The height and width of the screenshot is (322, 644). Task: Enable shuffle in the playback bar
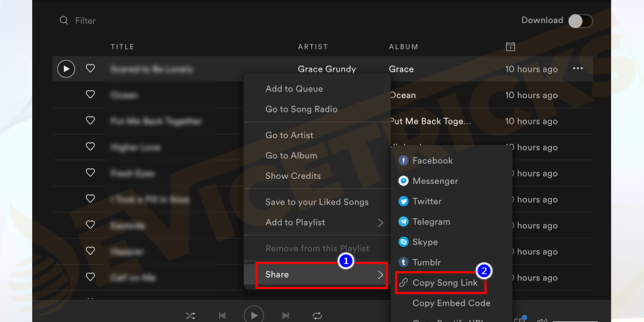190,316
